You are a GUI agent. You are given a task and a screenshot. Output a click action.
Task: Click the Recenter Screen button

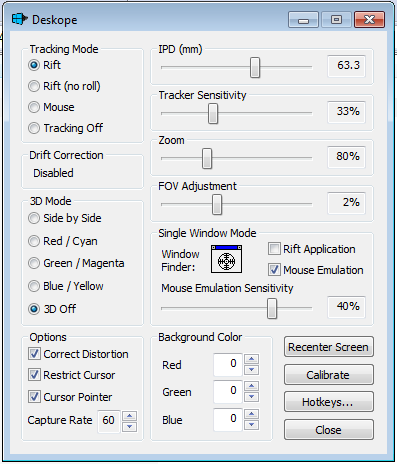coord(329,347)
